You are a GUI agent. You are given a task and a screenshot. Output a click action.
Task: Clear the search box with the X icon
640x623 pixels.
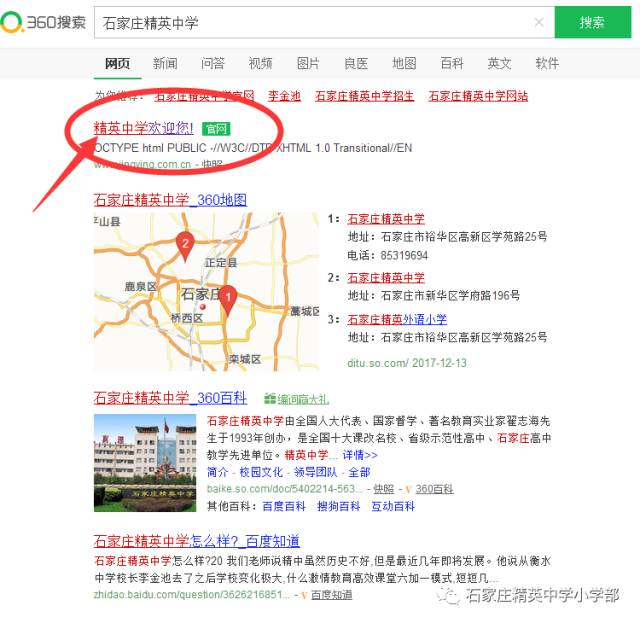(539, 22)
